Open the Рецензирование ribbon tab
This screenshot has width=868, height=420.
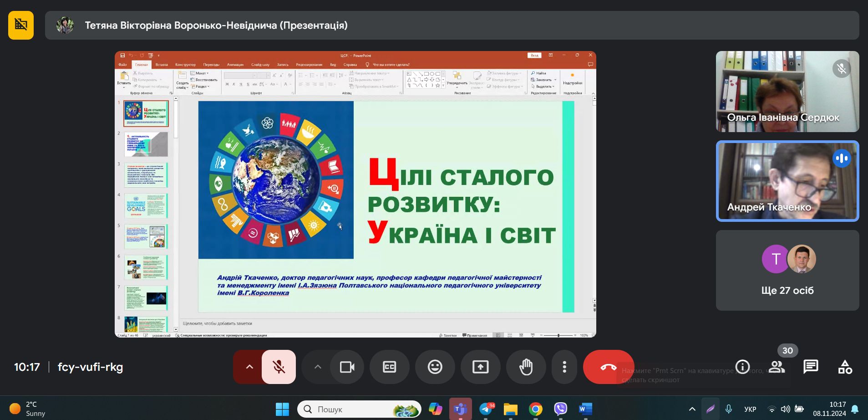(309, 65)
